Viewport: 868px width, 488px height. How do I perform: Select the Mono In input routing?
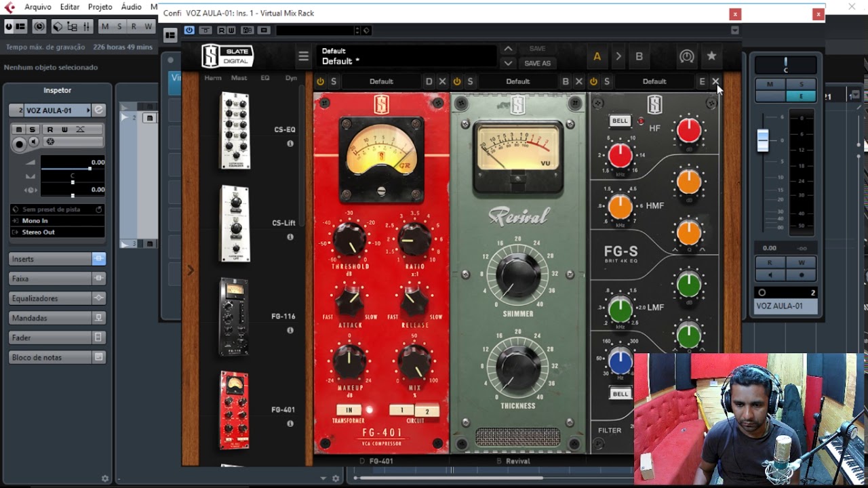[58, 221]
